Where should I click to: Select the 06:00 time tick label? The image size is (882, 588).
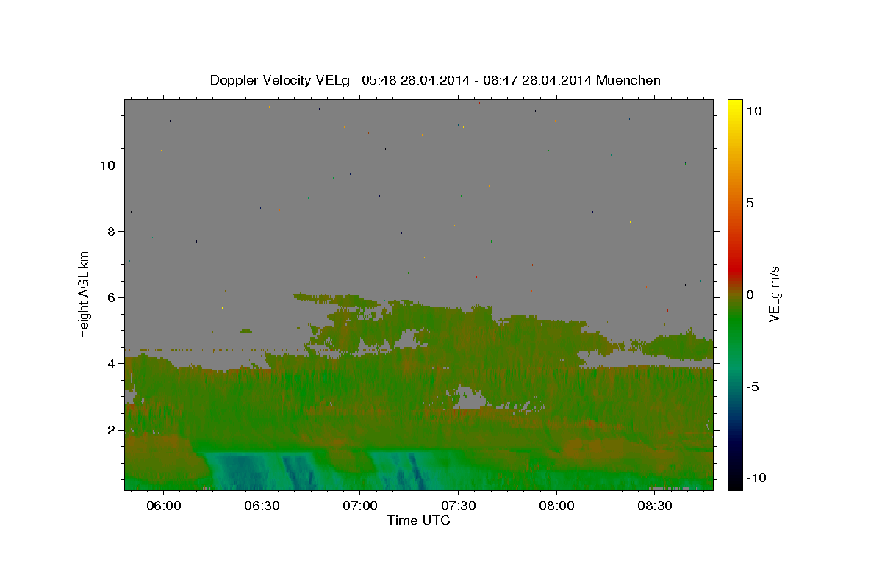click(163, 506)
